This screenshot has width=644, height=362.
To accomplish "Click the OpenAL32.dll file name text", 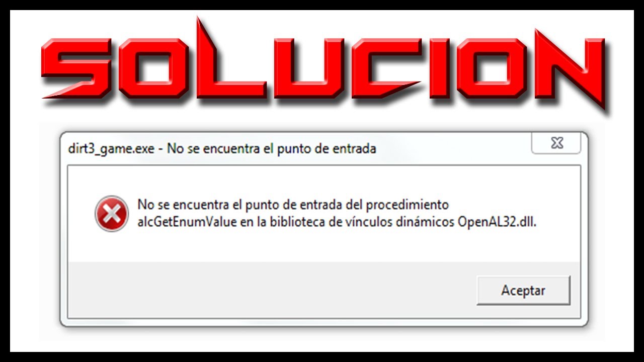I will click(497, 222).
